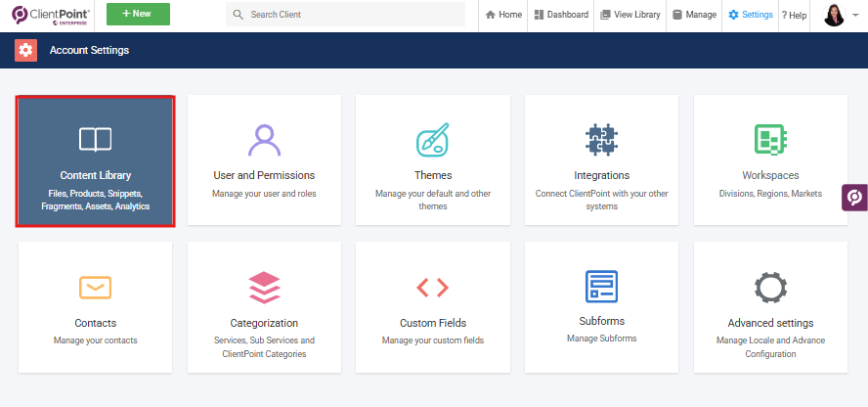
Task: Click the Account Settings header title
Action: point(89,51)
